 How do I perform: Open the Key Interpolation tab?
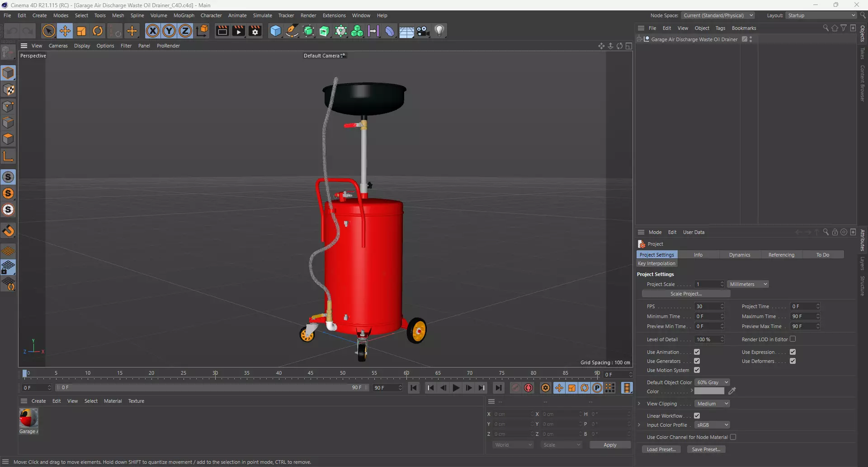pos(656,263)
